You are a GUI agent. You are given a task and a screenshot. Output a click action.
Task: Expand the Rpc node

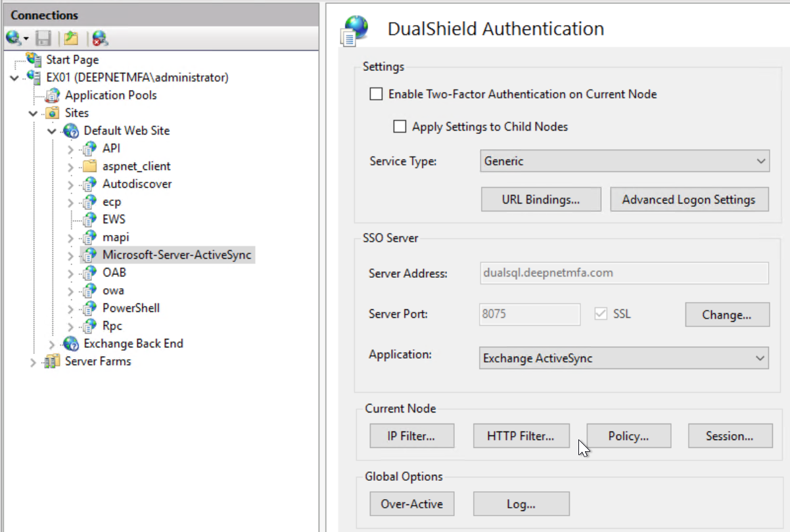(71, 326)
